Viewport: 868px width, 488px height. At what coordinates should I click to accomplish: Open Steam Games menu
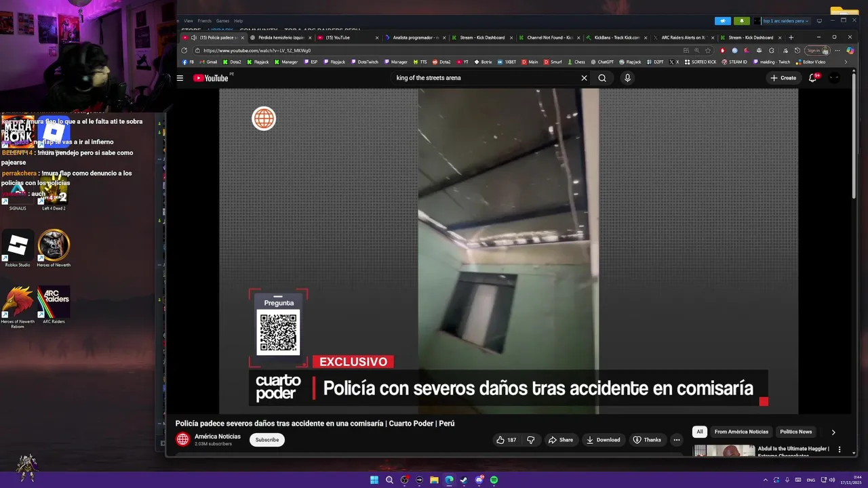(222, 21)
